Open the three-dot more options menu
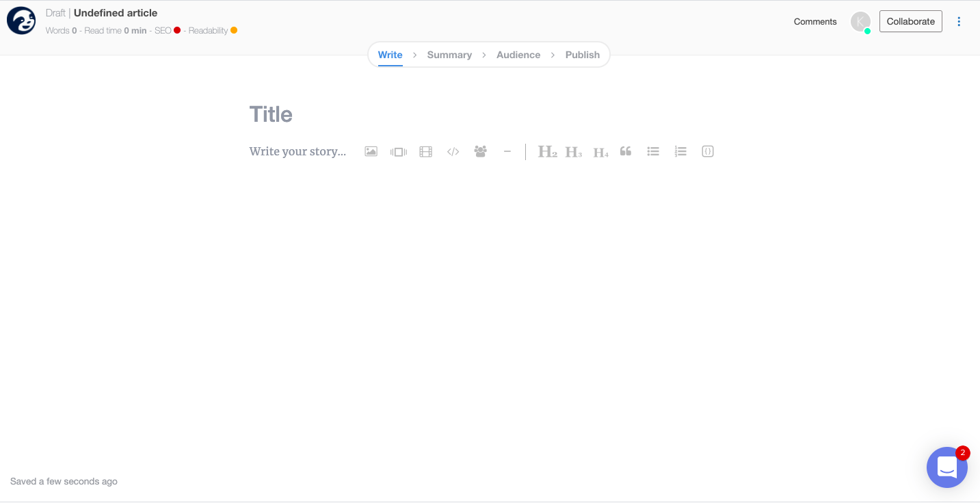The height and width of the screenshot is (503, 980). point(959,21)
